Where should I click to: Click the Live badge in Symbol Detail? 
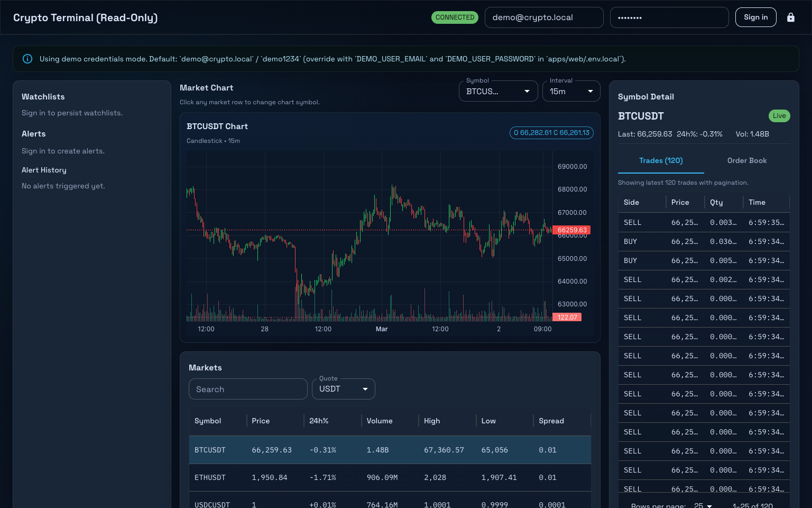tap(779, 116)
